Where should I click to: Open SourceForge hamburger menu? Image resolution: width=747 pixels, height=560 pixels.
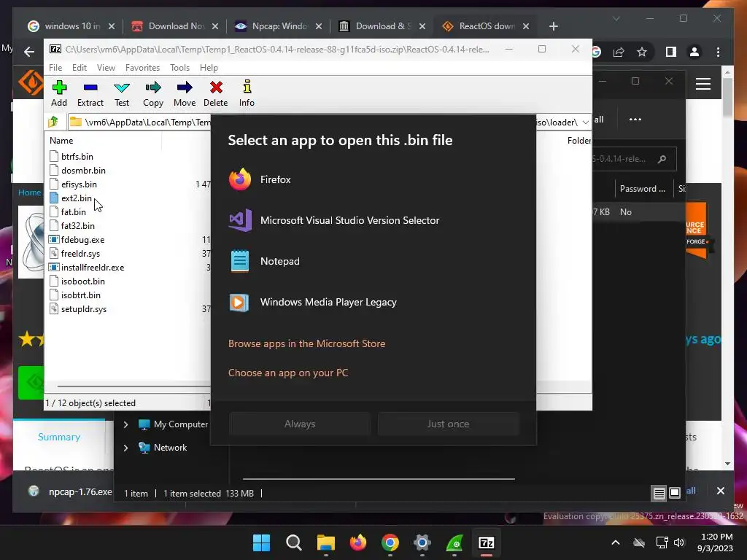703,85
